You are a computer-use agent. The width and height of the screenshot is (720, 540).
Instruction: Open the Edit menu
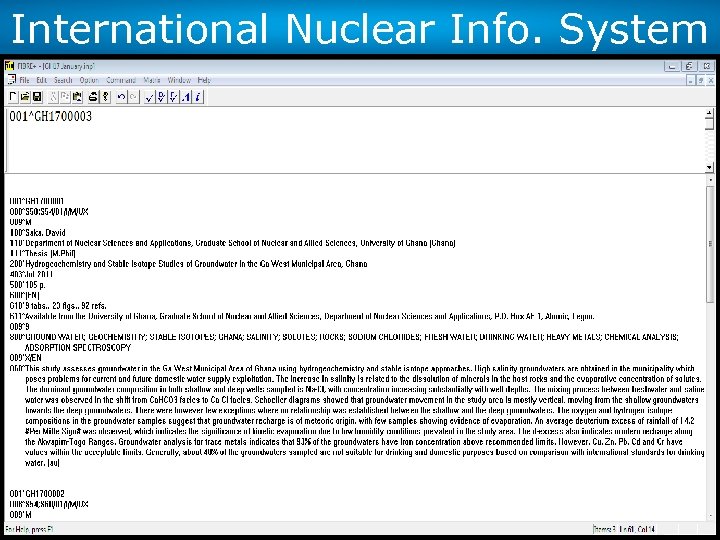pos(42,80)
